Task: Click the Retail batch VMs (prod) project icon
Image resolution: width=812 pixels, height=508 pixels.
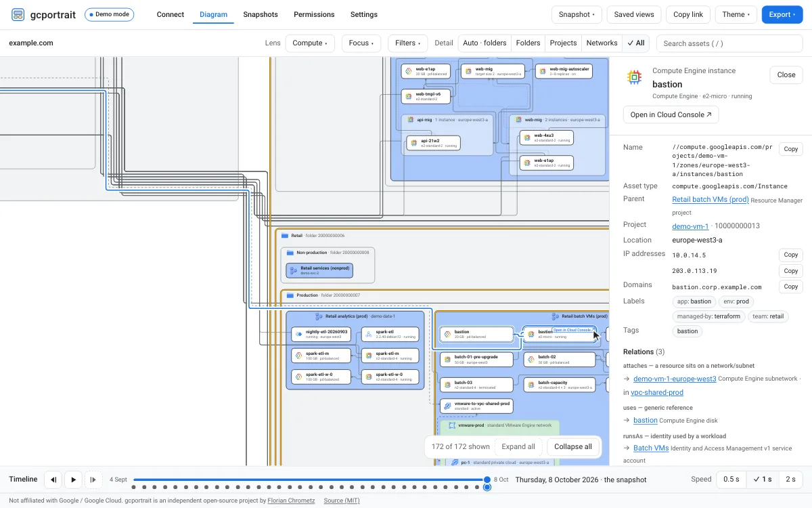Action: point(556,316)
